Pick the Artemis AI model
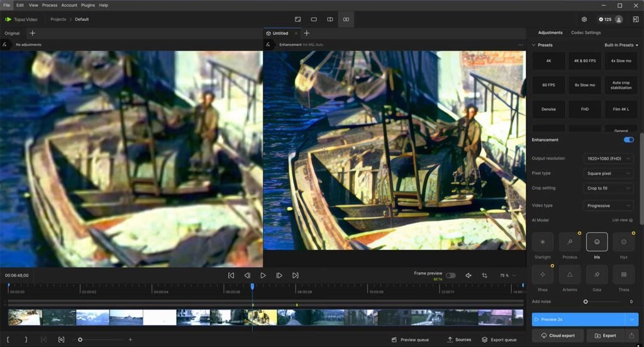Image resolution: width=644 pixels, height=347 pixels. tap(570, 275)
